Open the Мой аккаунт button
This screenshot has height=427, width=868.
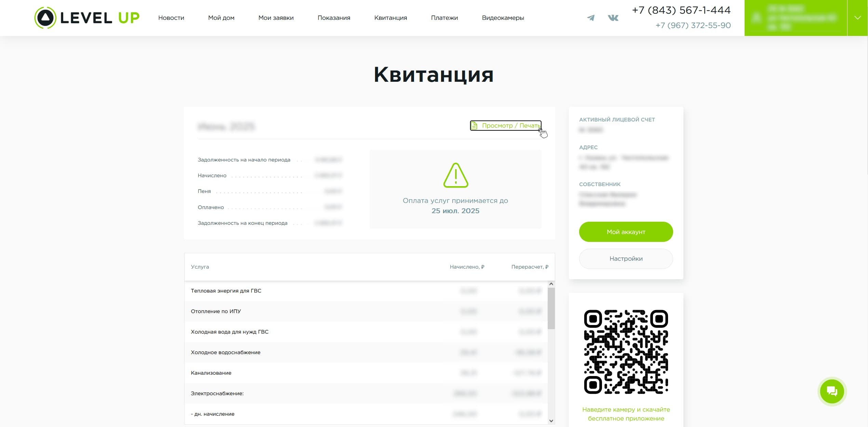pos(626,232)
